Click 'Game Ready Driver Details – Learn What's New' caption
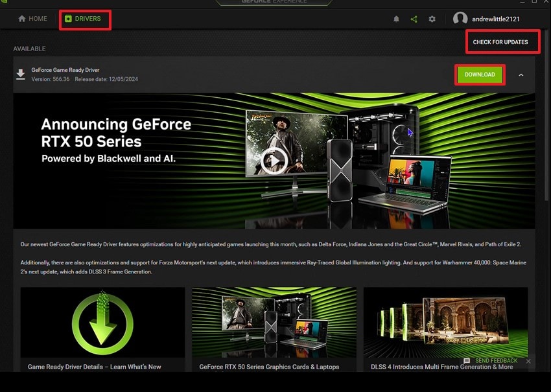Screen dimensions: 551x392 (x=95, y=367)
